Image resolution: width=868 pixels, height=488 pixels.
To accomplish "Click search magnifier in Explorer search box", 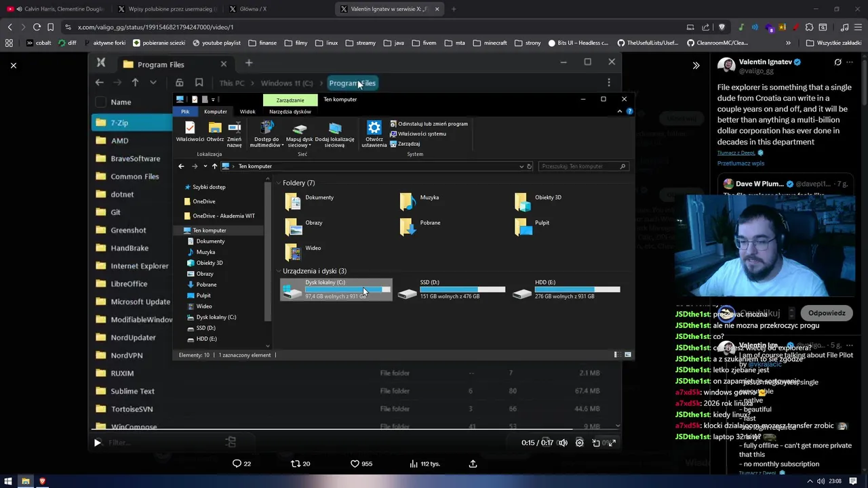I will (623, 166).
